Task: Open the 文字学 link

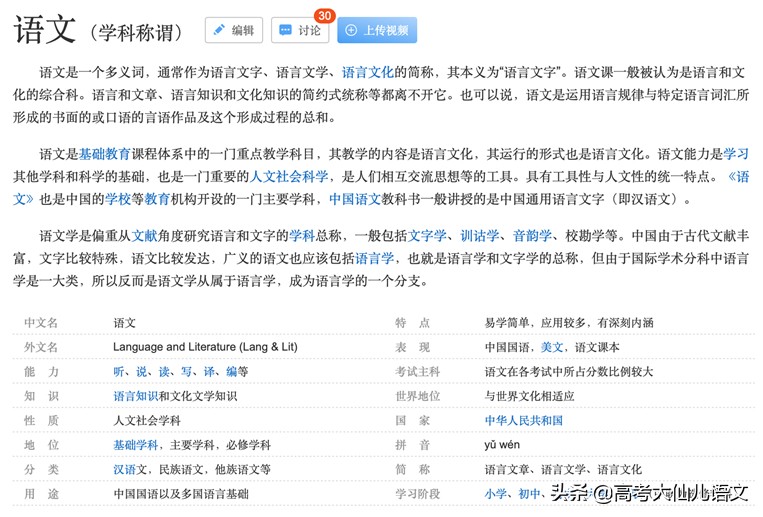Action: point(427,236)
